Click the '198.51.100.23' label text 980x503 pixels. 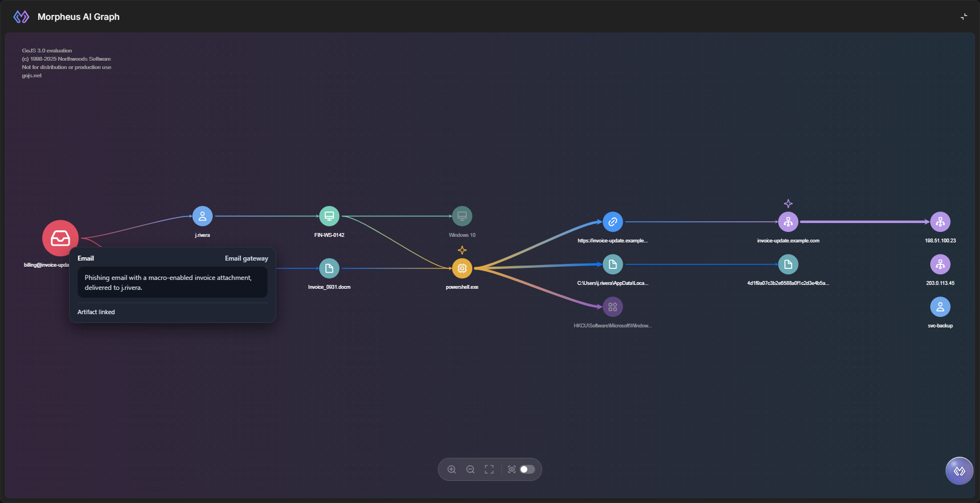point(940,241)
